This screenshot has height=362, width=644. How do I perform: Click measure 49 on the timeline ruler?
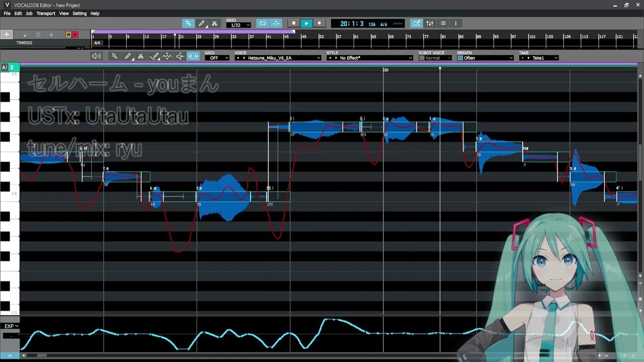click(304, 36)
